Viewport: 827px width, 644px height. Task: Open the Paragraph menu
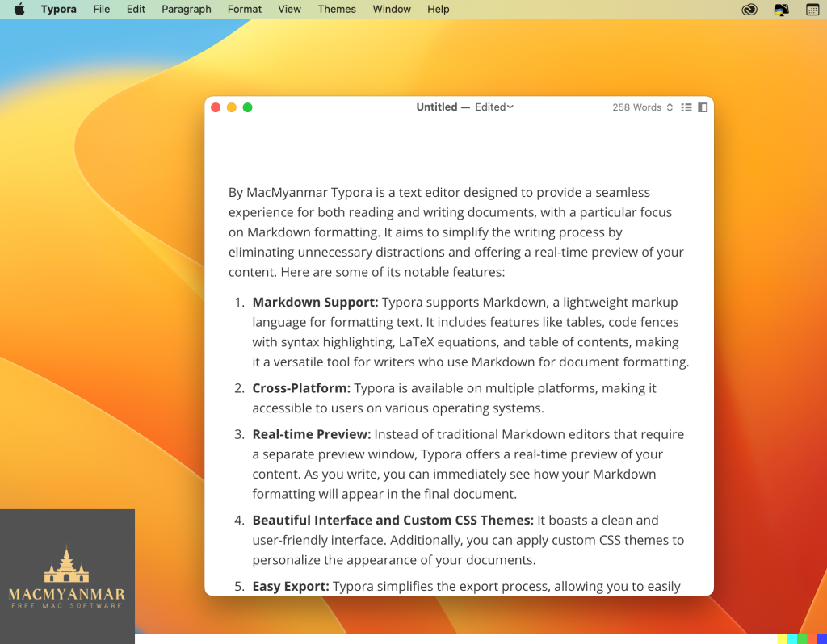coord(187,9)
